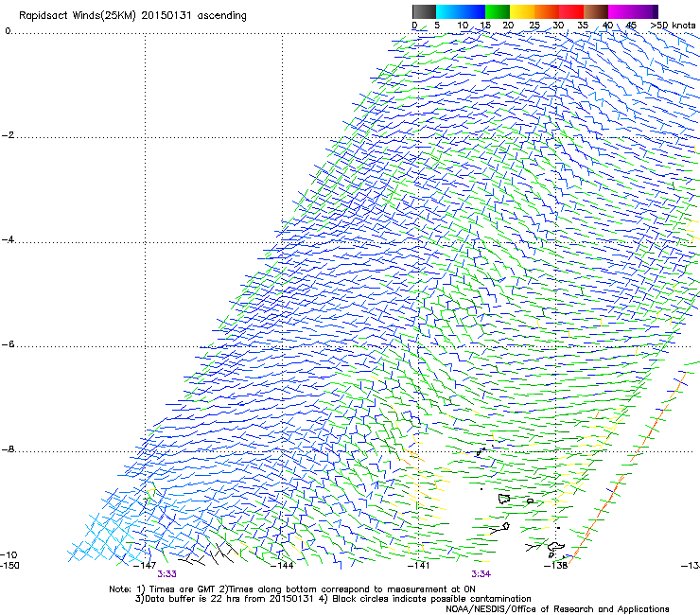Click the longitude axis label '-150'

pos(9,566)
